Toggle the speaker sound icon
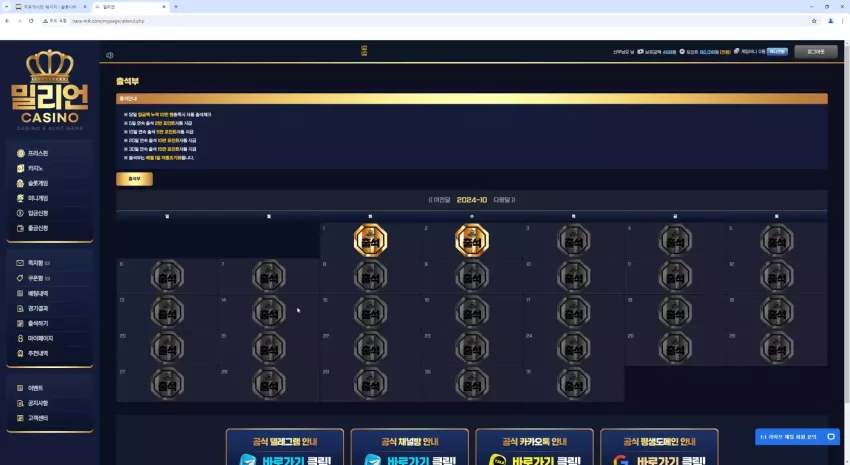This screenshot has height=465, width=850. [x=110, y=55]
